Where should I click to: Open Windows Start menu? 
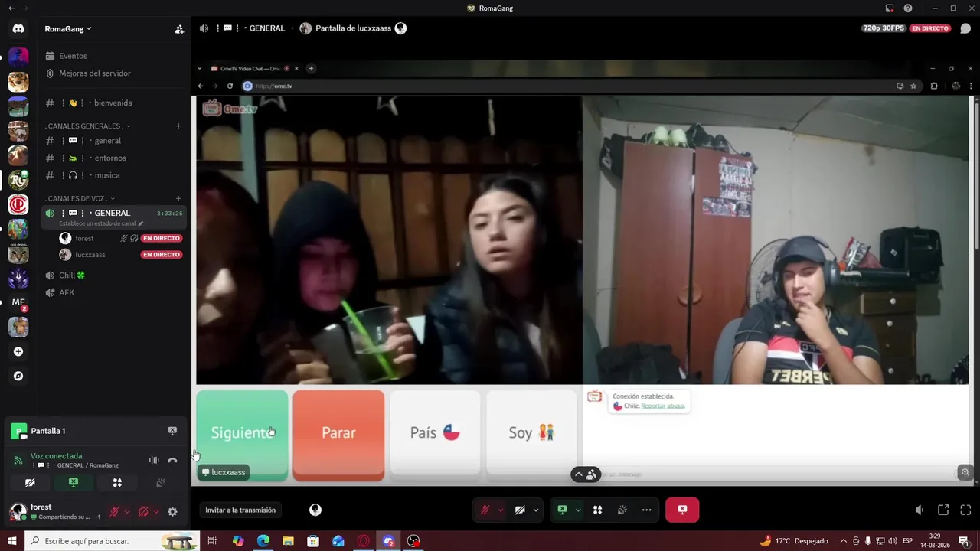(11, 541)
